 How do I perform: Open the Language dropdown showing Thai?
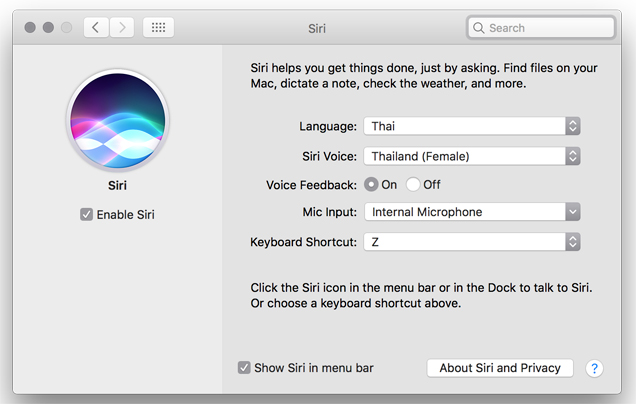click(x=472, y=126)
